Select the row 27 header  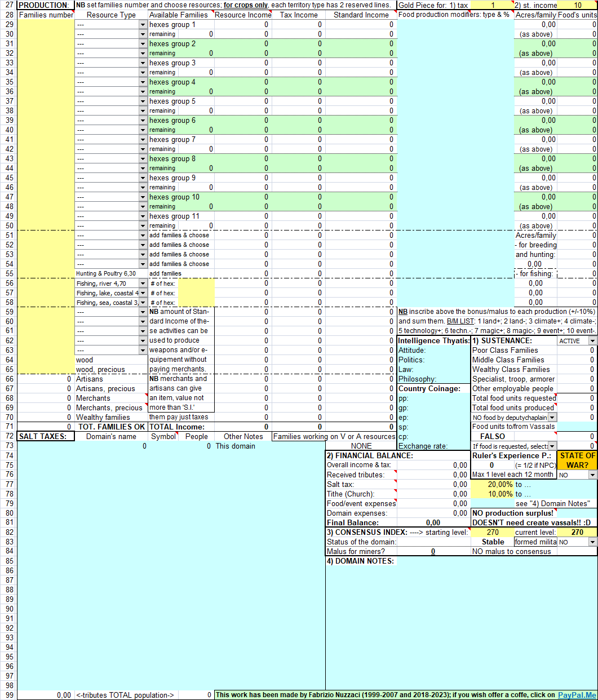click(8, 5)
